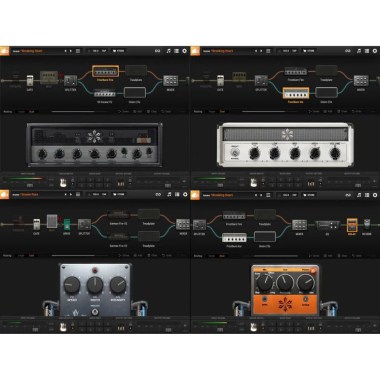Open the preset list icon above the white amplifier

pos(268,51)
